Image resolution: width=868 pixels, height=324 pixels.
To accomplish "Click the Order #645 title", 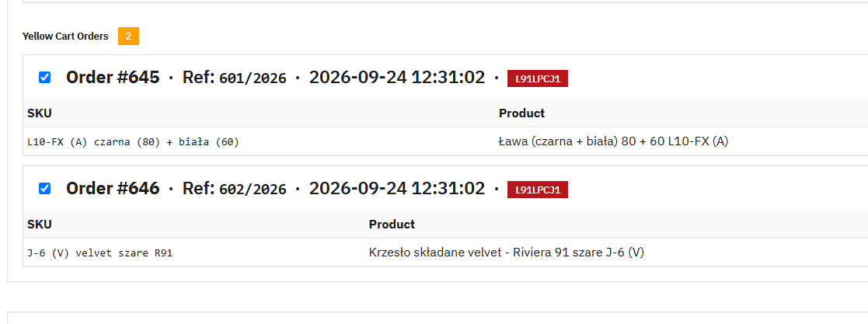I will click(113, 78).
